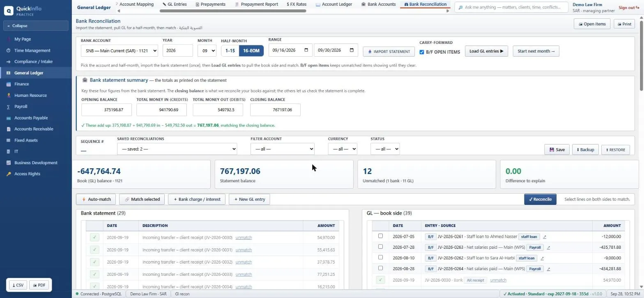Image resolution: width=644 pixels, height=298 pixels.
Task: Open Payroll in the sidebar
Action: point(21,106)
